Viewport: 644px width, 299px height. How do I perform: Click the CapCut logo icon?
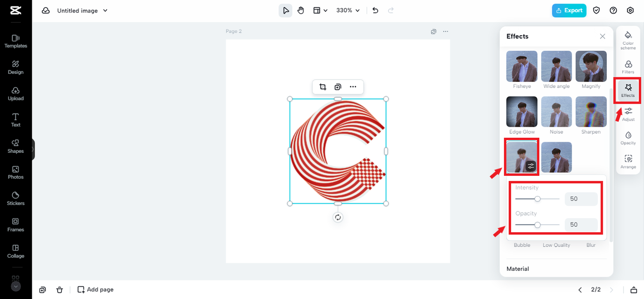tap(16, 11)
